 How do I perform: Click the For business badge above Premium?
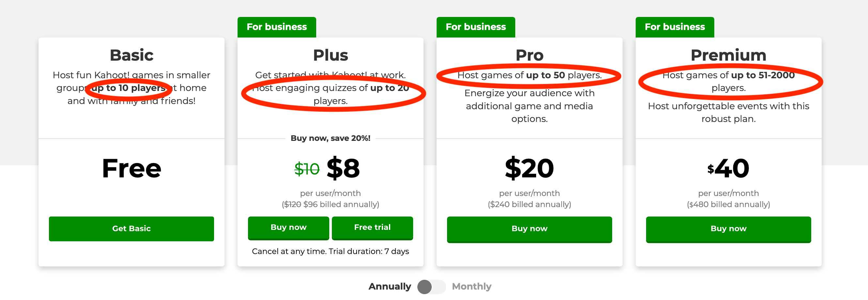[674, 27]
